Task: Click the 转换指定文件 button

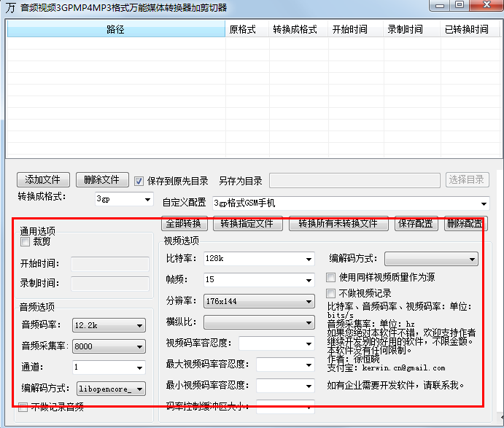Action: pyautogui.click(x=248, y=223)
